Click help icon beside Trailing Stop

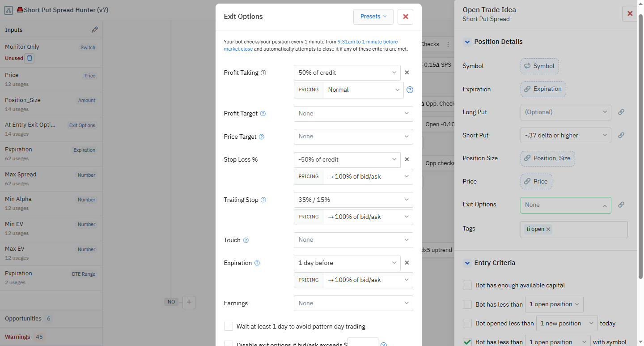tap(263, 200)
